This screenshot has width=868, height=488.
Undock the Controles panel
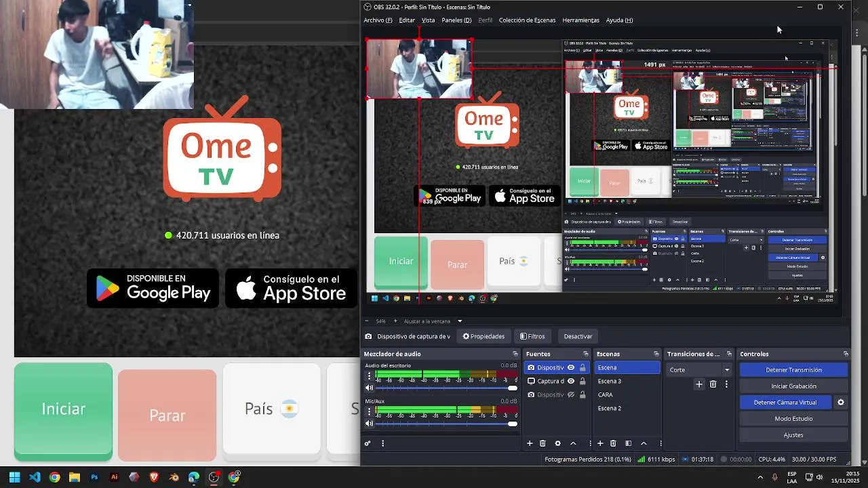coord(846,354)
